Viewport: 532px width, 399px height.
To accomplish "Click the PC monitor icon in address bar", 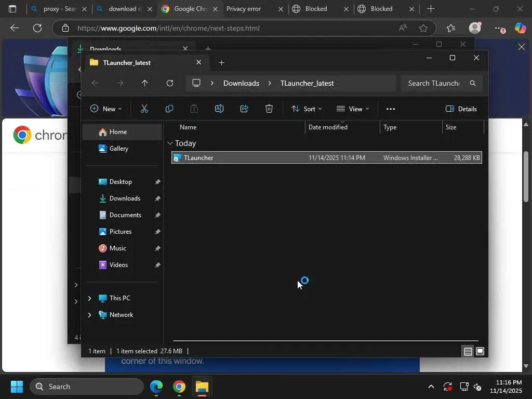I will [x=196, y=83].
